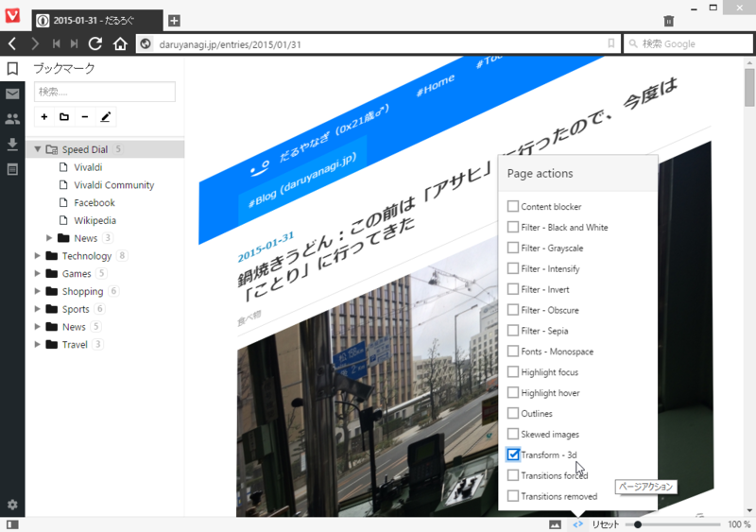Click the site info globe icon
756x532 pixels.
point(146,43)
